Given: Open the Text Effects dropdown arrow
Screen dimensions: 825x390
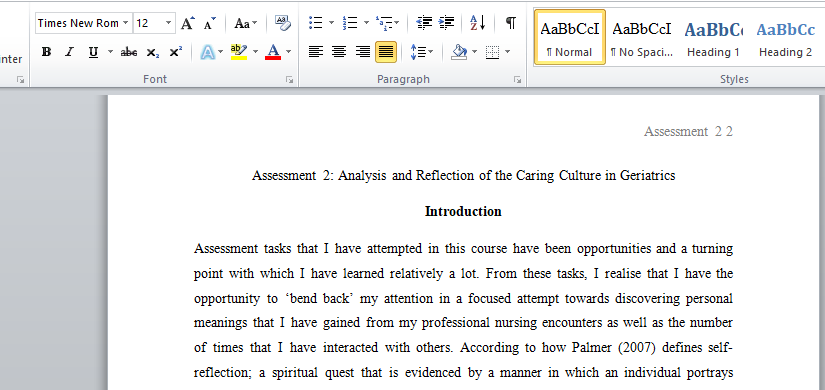Looking at the screenshot, I should click(x=220, y=52).
